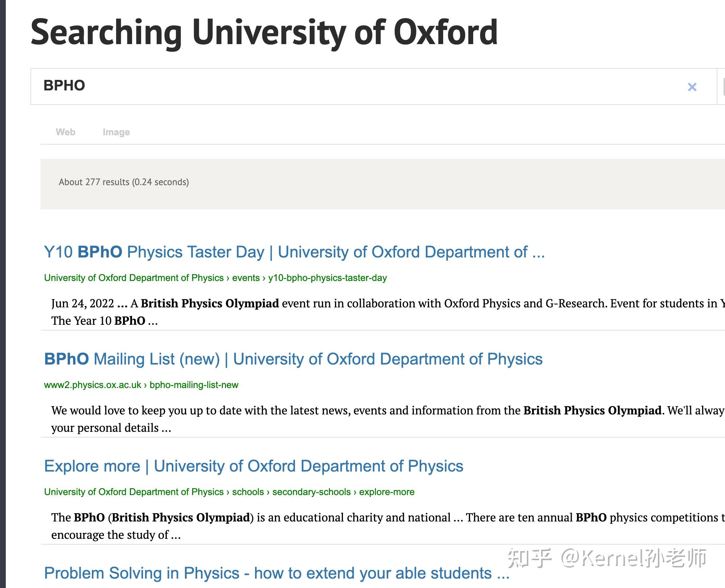
Task: Switch to the Image results tab
Action: coord(116,132)
